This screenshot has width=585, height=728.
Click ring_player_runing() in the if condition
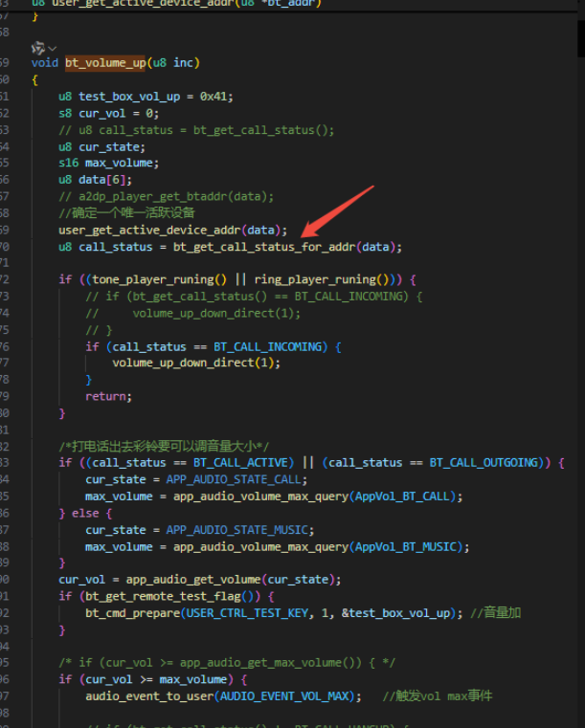321,279
